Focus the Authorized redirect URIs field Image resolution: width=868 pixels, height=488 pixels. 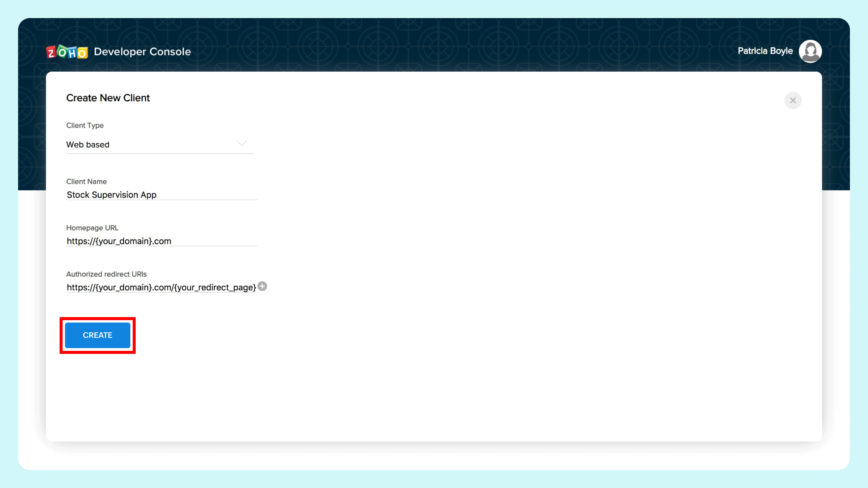point(162,287)
